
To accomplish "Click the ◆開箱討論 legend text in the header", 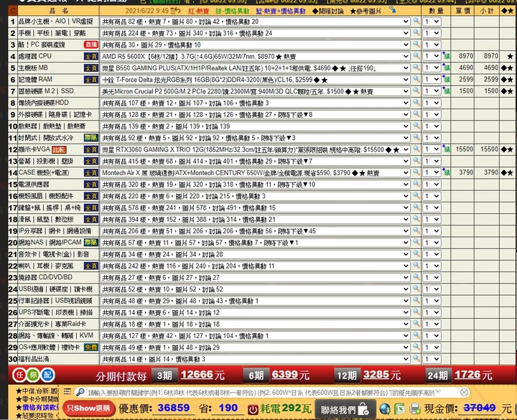I will pos(327,11).
